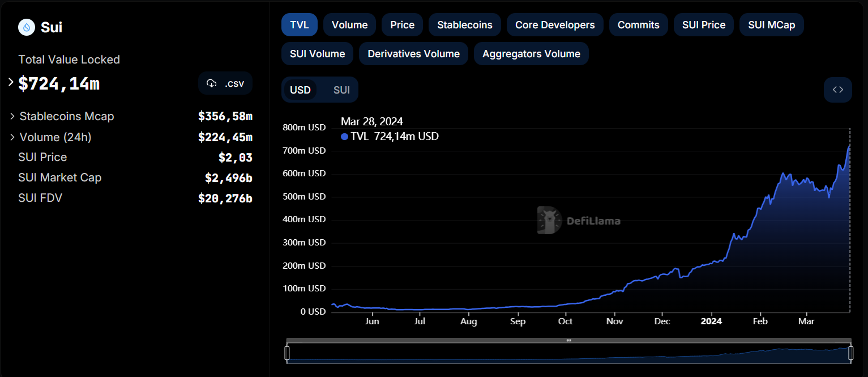The height and width of the screenshot is (377, 868).
Task: Click the 700m USD axis label
Action: coord(304,151)
